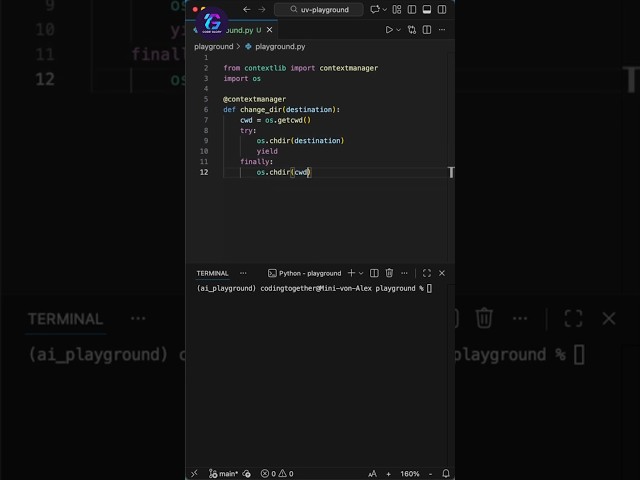Click line number 12 in gutter
Viewport: 640px width, 480px height.
(x=204, y=172)
